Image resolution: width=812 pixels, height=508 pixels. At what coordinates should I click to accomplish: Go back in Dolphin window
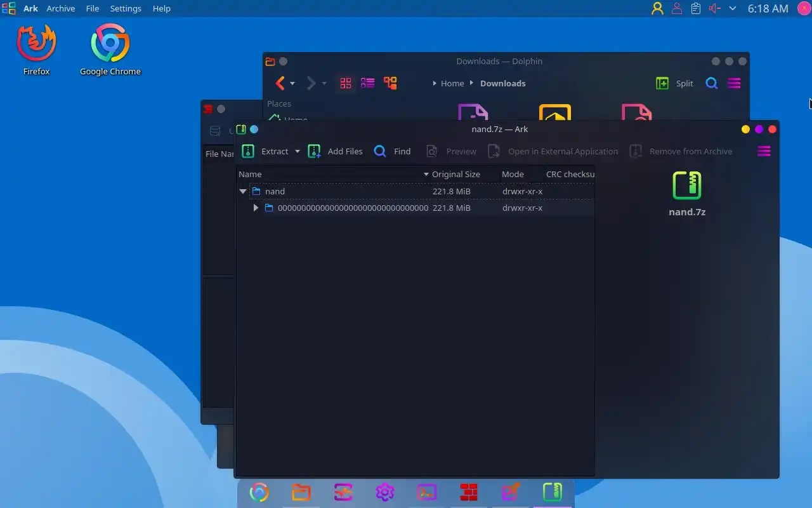click(280, 83)
